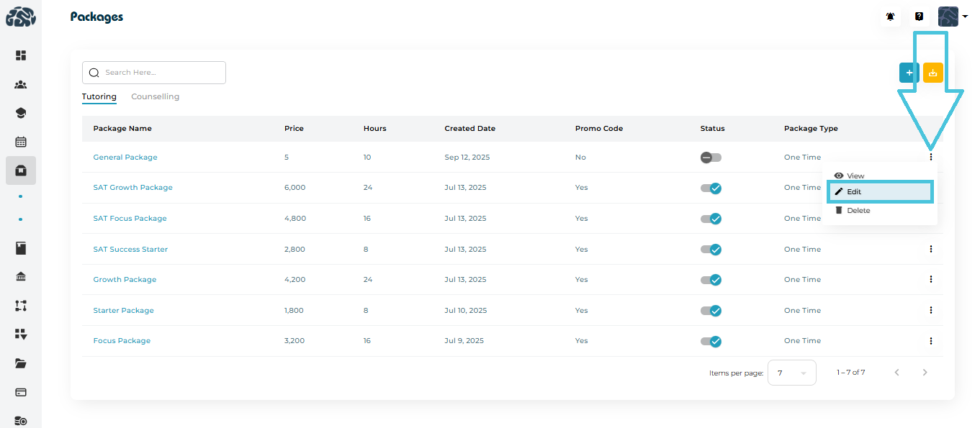Enable the General Package status toggle
Screen dimensions: 980x428
[x=711, y=158]
